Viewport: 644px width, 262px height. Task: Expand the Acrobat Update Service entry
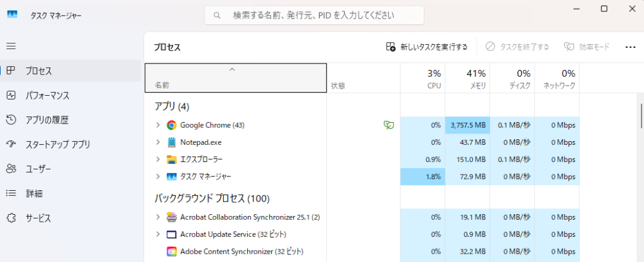pos(158,234)
